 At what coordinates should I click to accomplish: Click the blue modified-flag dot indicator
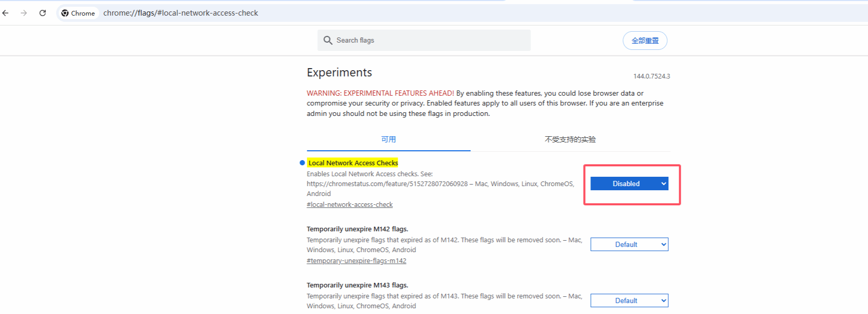tap(302, 163)
